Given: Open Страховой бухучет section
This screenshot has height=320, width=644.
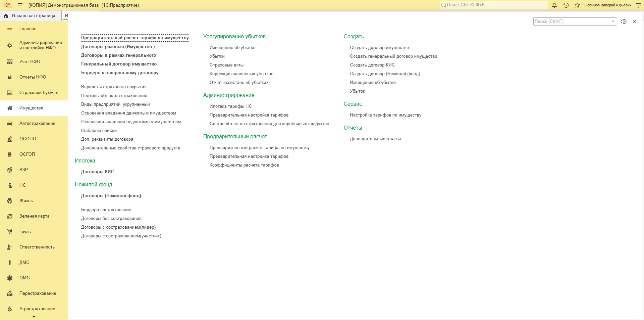Looking at the screenshot, I should [x=34, y=93].
